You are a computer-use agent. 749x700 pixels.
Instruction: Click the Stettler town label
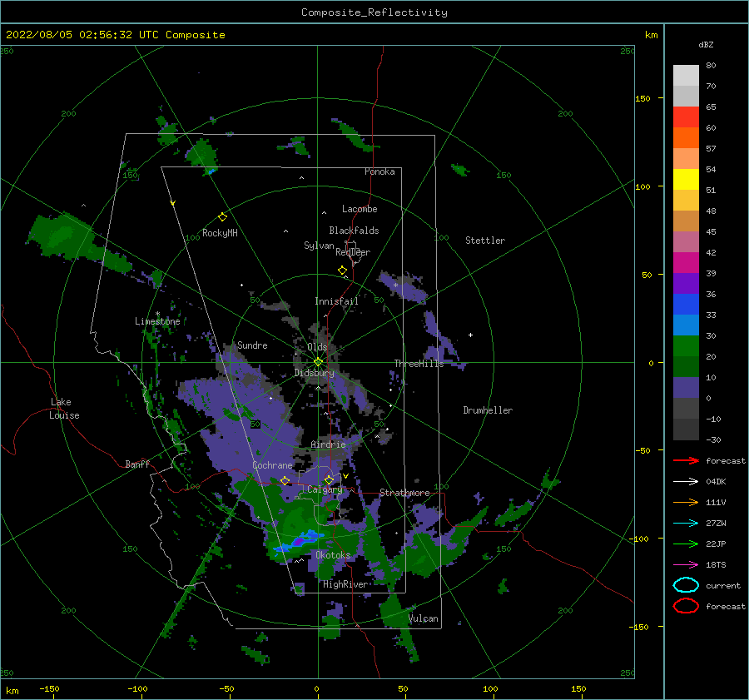tap(485, 241)
